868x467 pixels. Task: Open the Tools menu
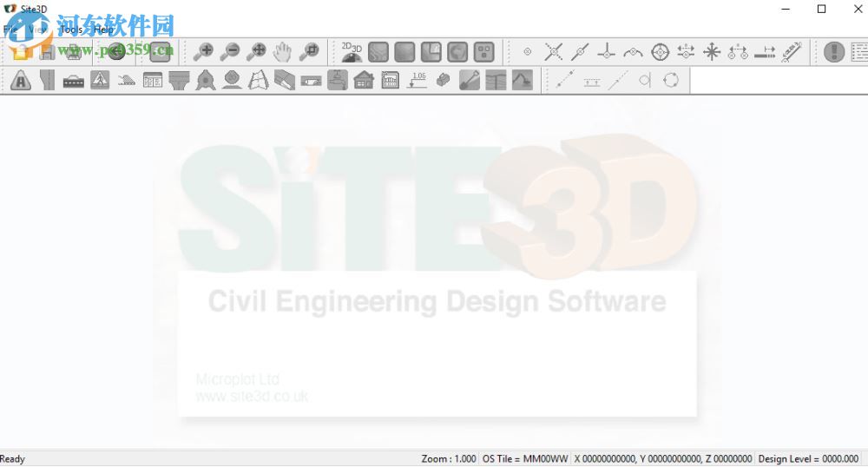point(71,30)
